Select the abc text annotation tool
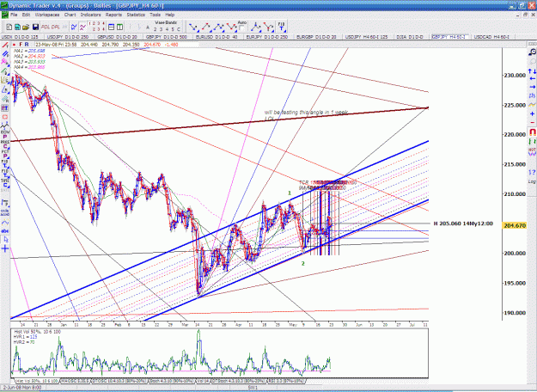Image resolution: width=537 pixels, height=392 pixels. 5,231
